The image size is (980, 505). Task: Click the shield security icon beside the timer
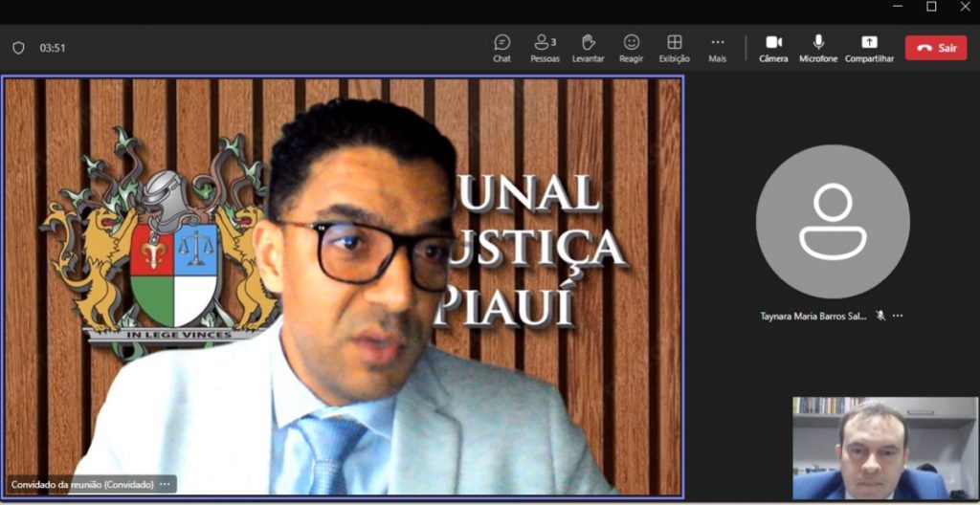(18, 47)
